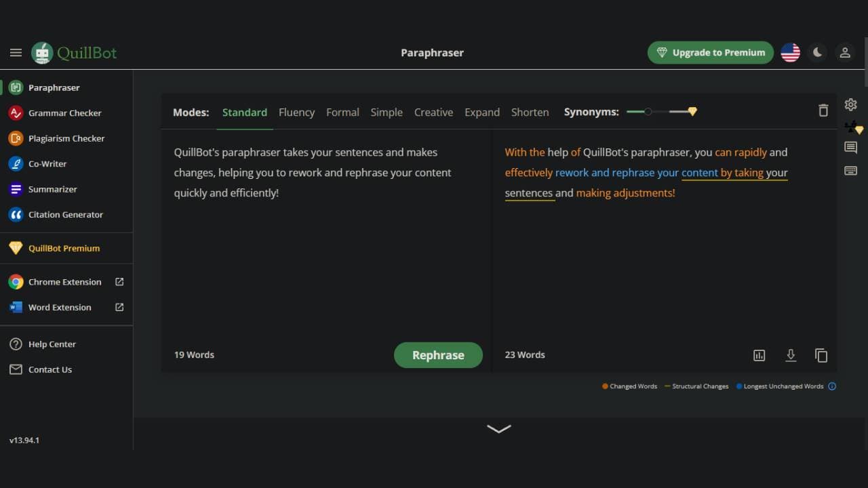This screenshot has height=488, width=868.
Task: Click the Synonyms slider handle
Action: pos(648,111)
